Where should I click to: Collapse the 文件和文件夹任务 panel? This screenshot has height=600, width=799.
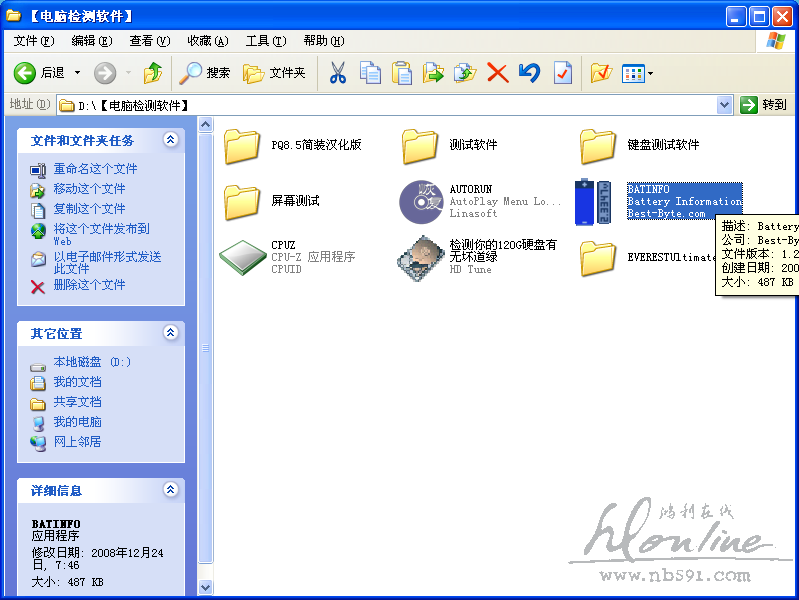(171, 140)
